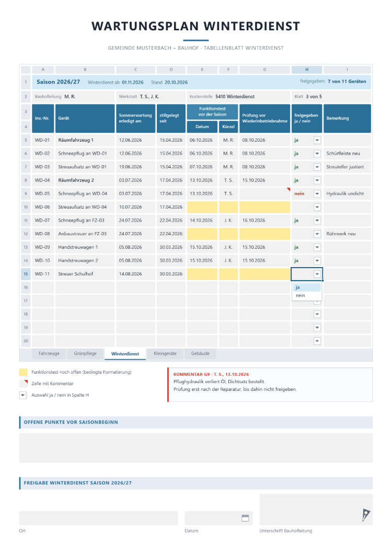Screen dimensions: 392x554
Task: Open the dropdown next to 'nein' for WD-05
Action: tap(317, 193)
